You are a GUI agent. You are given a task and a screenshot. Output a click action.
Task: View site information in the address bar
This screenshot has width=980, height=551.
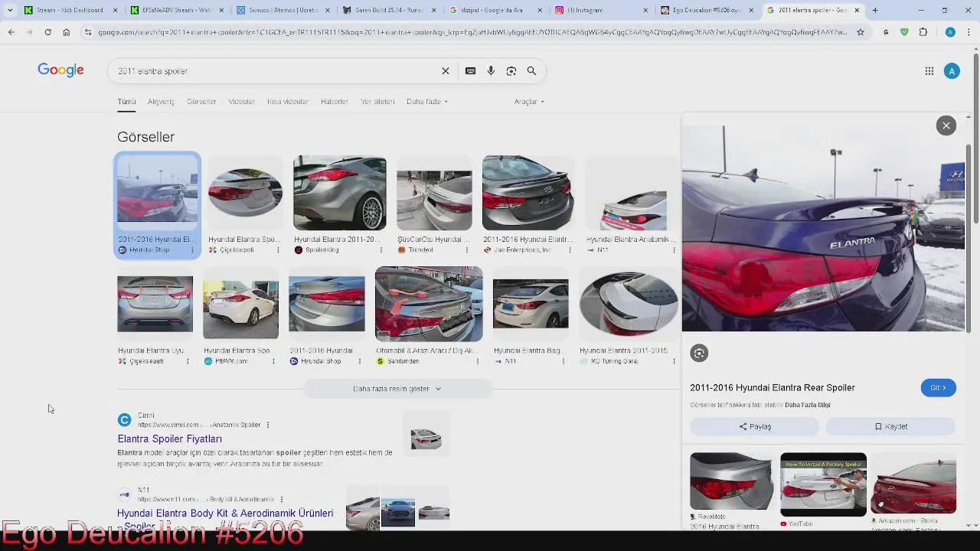tap(88, 32)
